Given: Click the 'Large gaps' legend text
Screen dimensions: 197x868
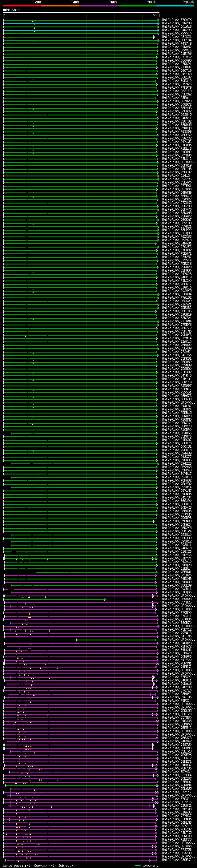Looking at the screenshot, I should point(13,866).
